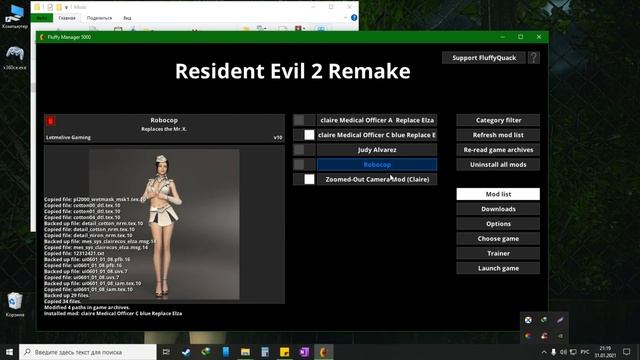Screen dimensions: 640x360
Task: Open the Поделиться tab in Explorer
Action: point(99,18)
